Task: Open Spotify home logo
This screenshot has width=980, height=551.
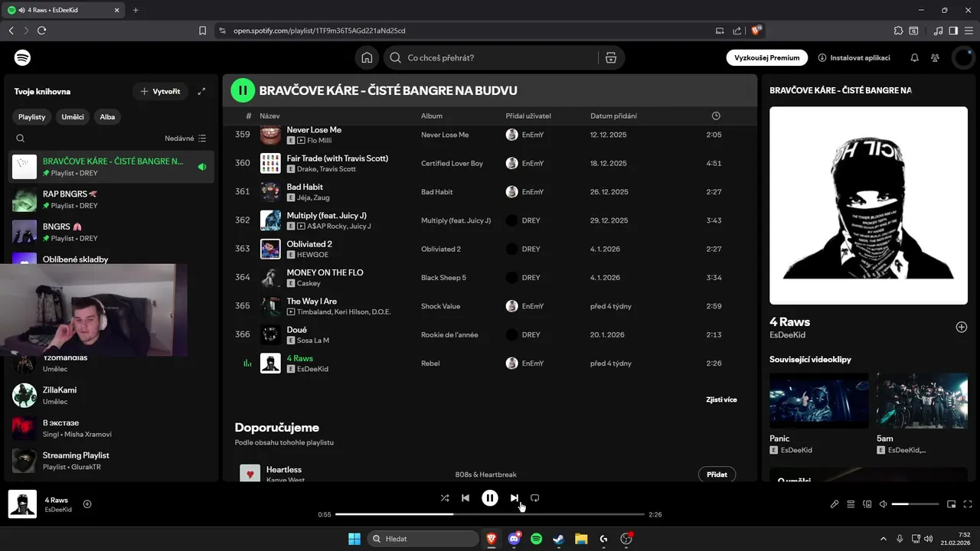Action: (23, 58)
